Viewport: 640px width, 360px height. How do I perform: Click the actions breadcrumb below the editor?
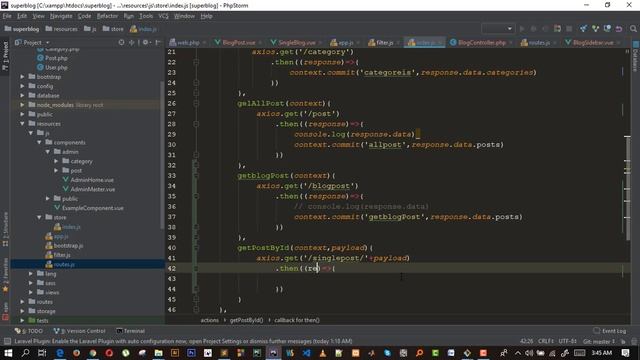click(209, 320)
